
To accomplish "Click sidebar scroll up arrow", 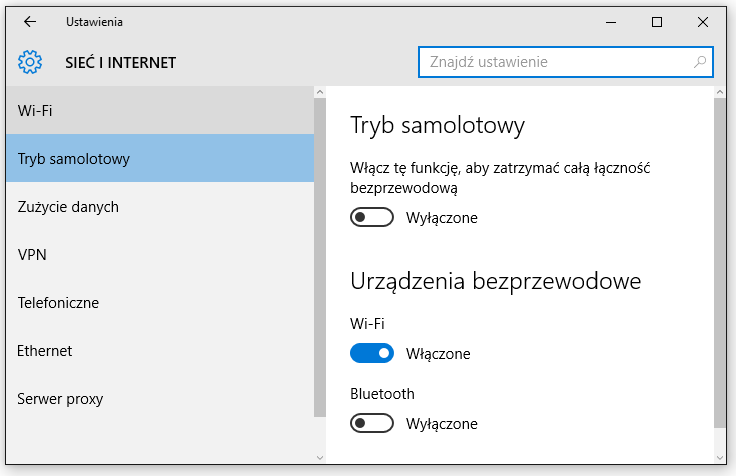I will coord(320,92).
